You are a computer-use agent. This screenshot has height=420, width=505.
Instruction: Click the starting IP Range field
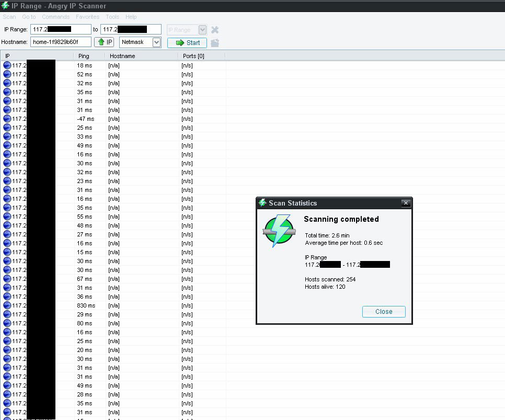pyautogui.click(x=61, y=29)
